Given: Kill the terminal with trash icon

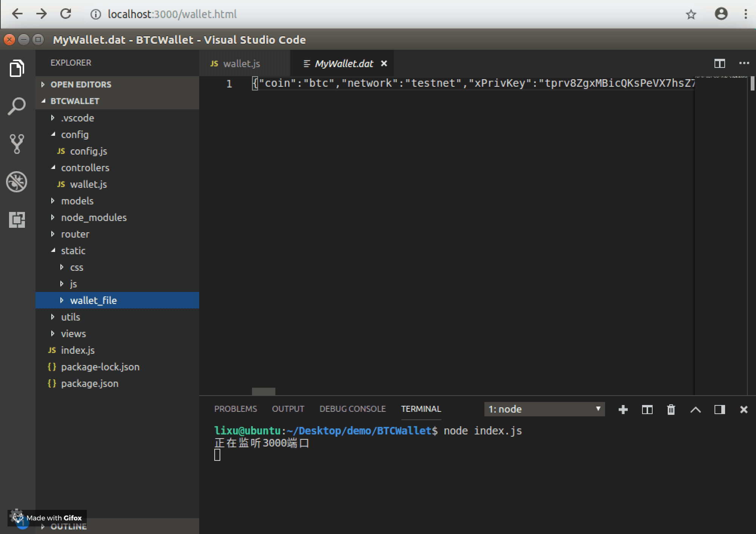Looking at the screenshot, I should coord(671,410).
